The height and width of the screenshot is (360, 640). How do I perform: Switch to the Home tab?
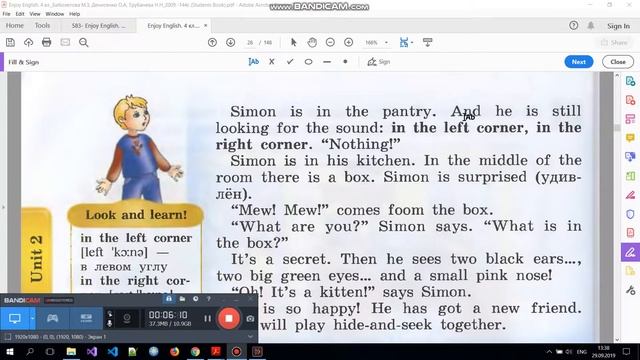point(15,26)
